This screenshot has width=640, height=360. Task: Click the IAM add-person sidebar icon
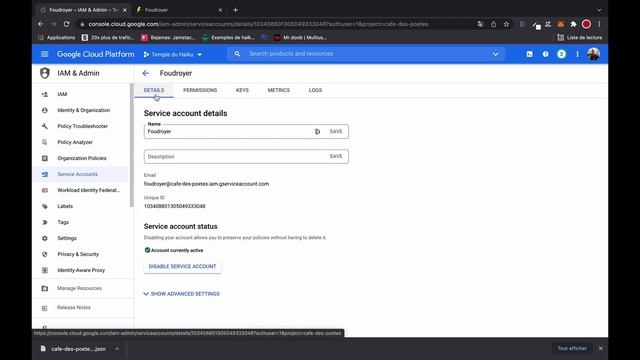pyautogui.click(x=44, y=94)
